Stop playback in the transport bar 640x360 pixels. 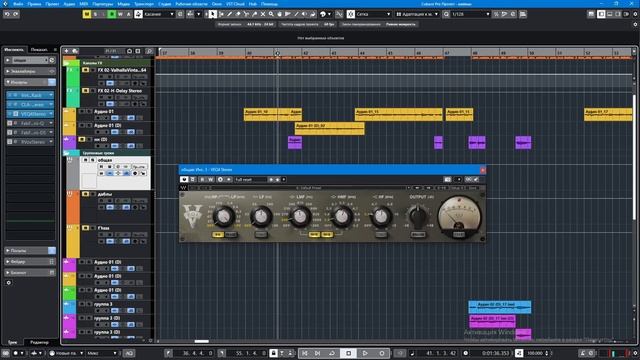[349, 353]
